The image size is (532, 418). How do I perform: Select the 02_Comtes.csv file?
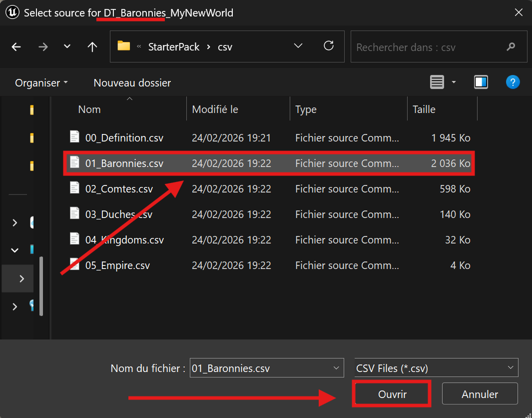coord(270,189)
